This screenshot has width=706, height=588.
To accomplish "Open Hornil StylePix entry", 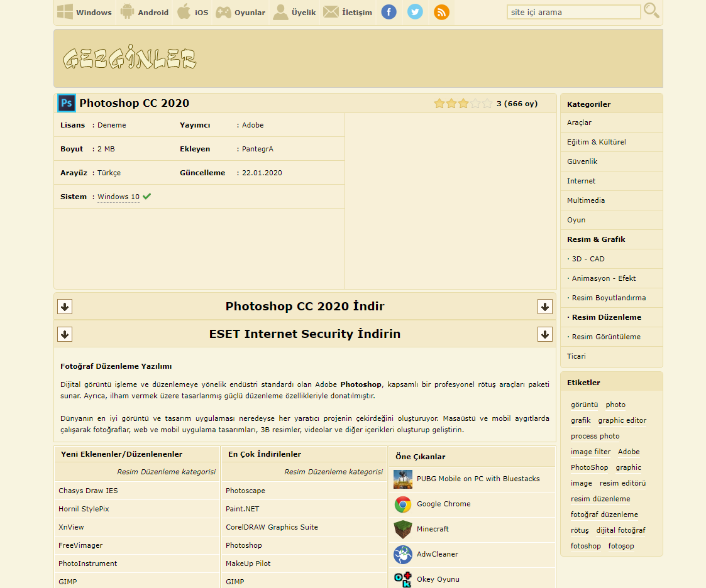I will pos(84,509).
